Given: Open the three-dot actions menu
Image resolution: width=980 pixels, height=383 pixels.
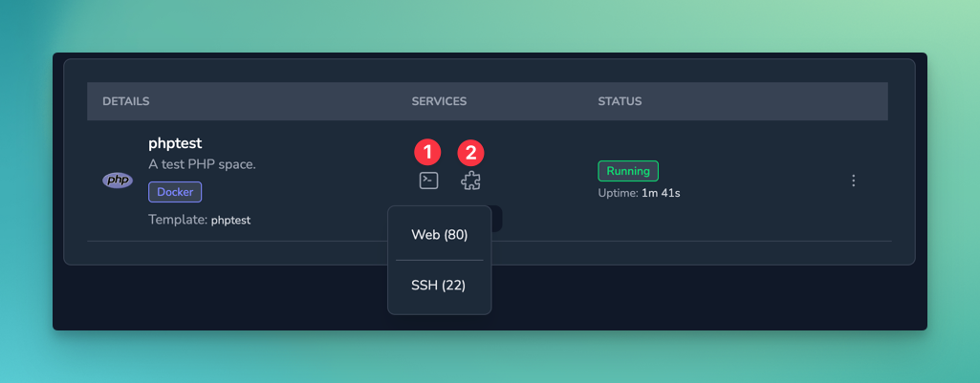Looking at the screenshot, I should pos(854,181).
